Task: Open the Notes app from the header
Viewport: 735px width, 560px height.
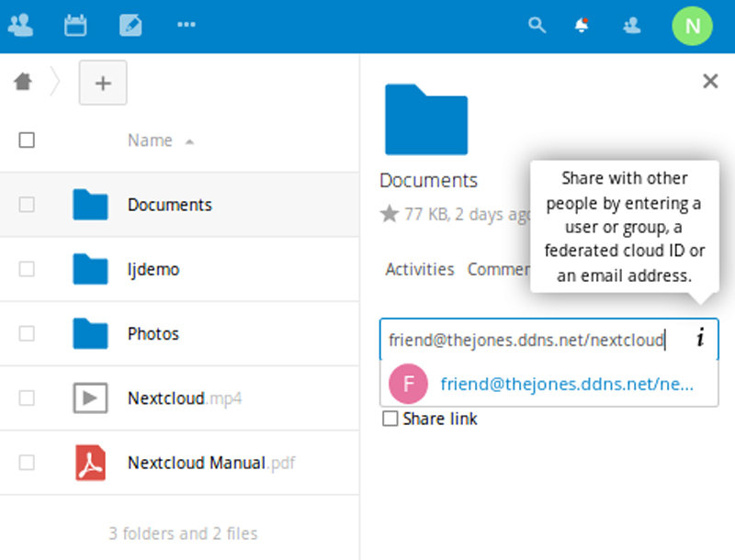Action: pyautogui.click(x=130, y=25)
